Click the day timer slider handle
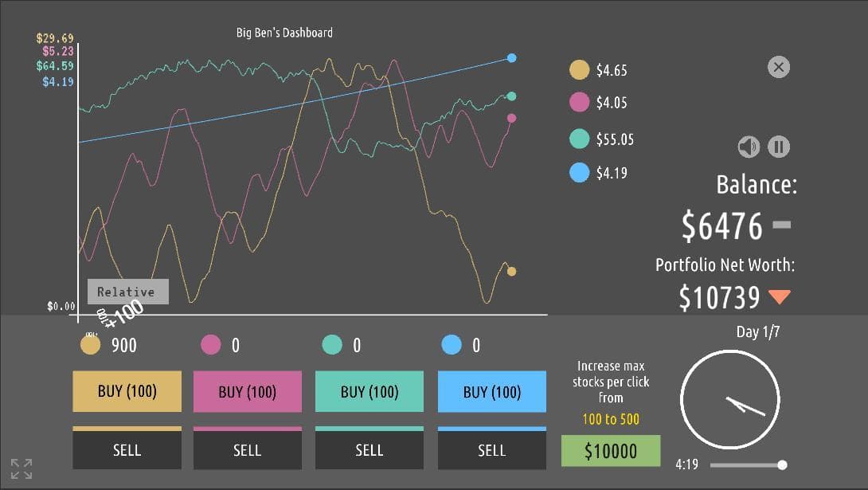The image size is (868, 490). 782,465
